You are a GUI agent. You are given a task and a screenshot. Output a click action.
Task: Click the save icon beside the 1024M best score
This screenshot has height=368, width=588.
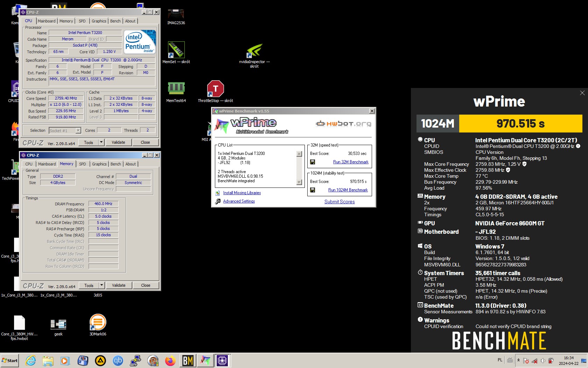coord(313,190)
